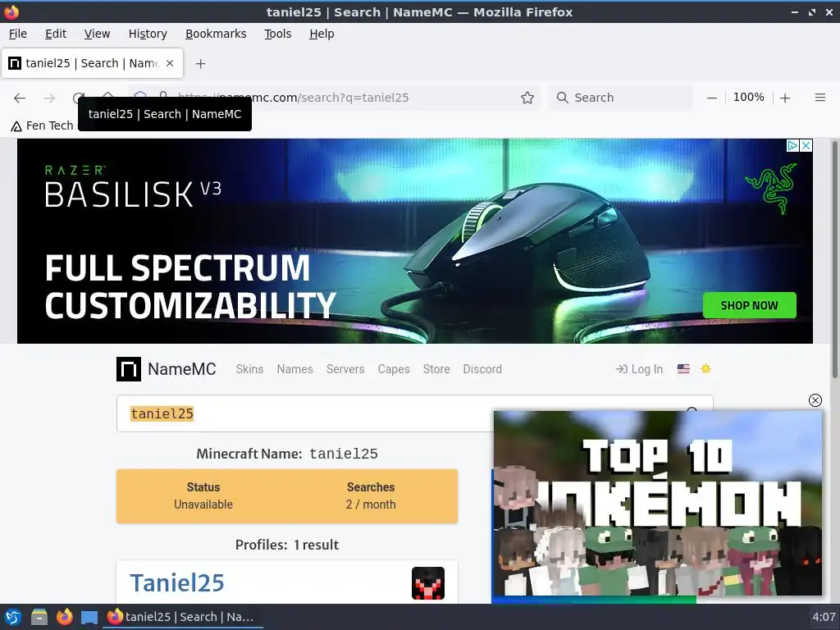
Task: Reset zoom from the 100% label
Action: click(x=748, y=97)
